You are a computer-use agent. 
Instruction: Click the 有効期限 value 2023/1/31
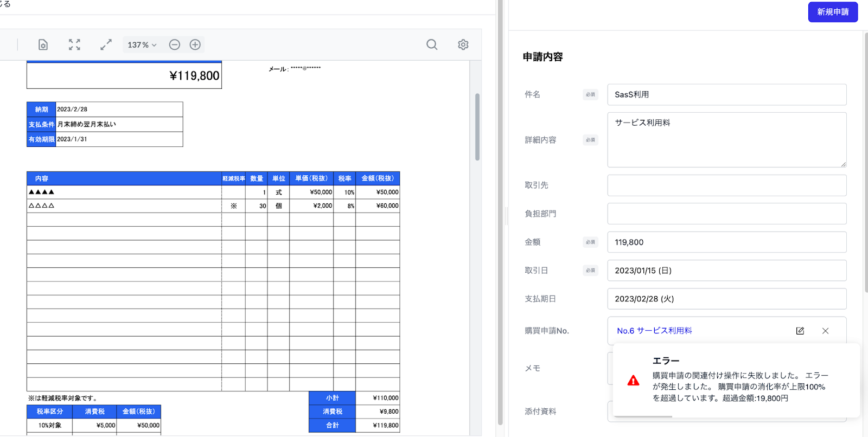click(72, 139)
